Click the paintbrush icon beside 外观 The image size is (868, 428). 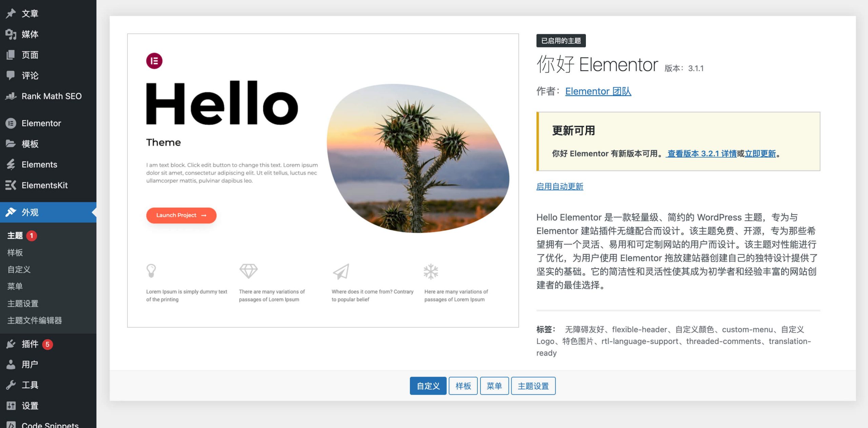[x=11, y=212]
